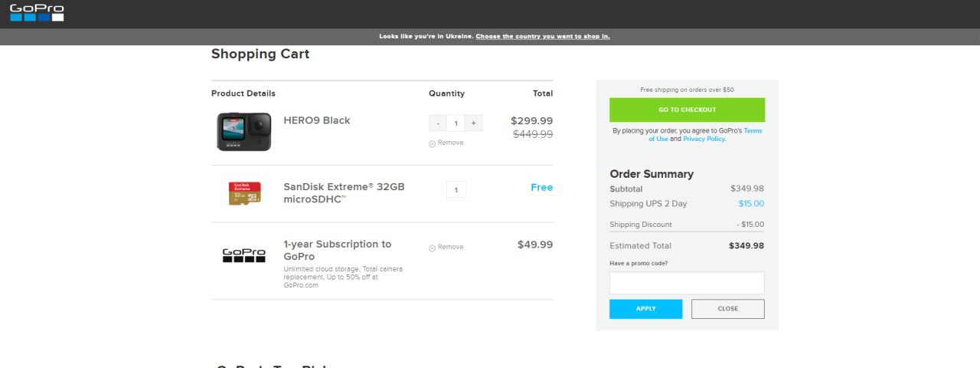Click 1-year Subscription to GoPro title
This screenshot has height=368, width=980.
pyautogui.click(x=337, y=250)
